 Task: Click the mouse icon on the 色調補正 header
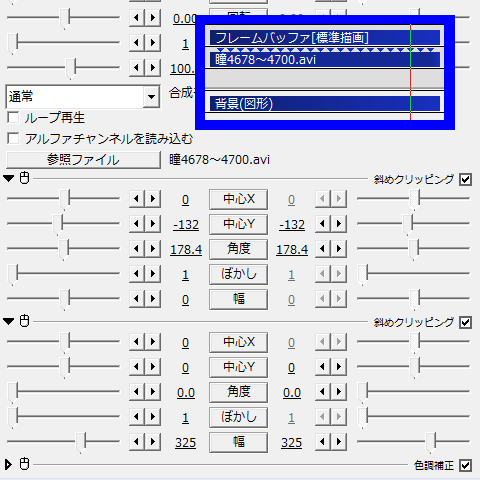tap(24, 464)
